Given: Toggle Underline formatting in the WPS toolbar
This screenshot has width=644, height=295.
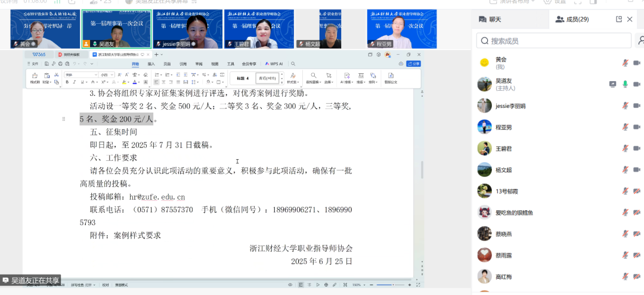Looking at the screenshot, I should [82, 82].
